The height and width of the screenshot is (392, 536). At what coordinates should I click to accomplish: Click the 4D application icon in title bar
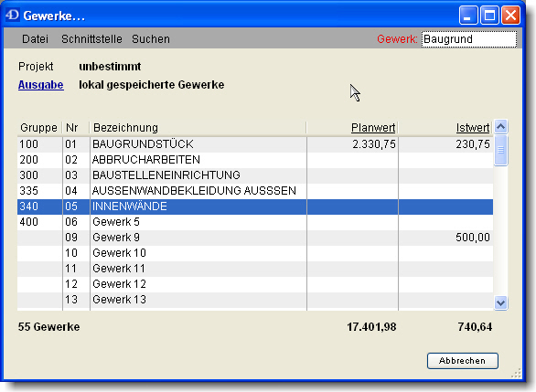[x=12, y=16]
